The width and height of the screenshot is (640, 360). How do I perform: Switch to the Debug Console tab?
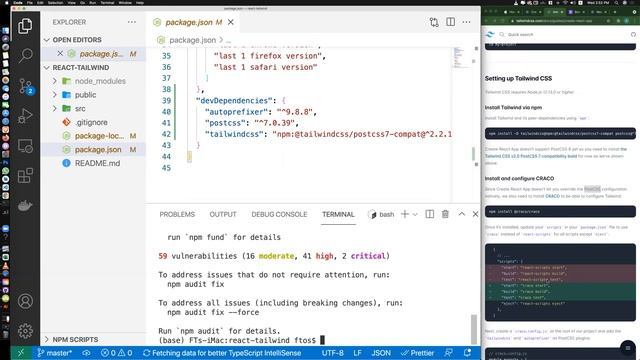pyautogui.click(x=279, y=214)
